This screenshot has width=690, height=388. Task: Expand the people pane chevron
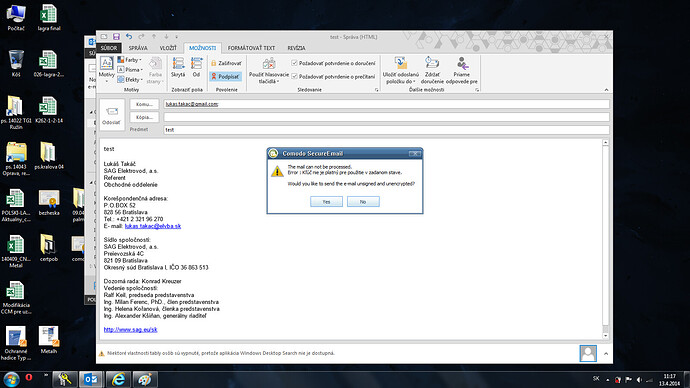point(606,354)
